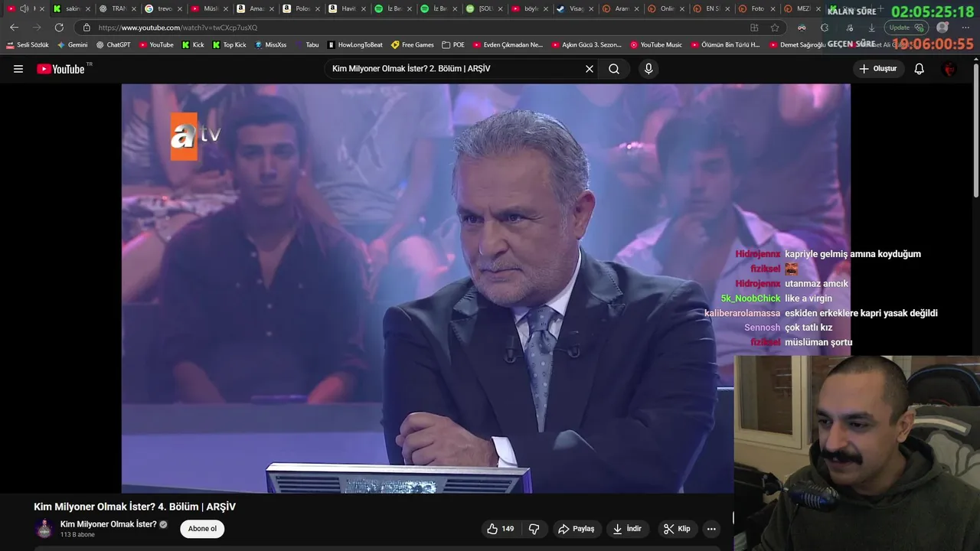The width and height of the screenshot is (980, 551).
Task: Open the browser profile avatar
Action: pyautogui.click(x=942, y=28)
